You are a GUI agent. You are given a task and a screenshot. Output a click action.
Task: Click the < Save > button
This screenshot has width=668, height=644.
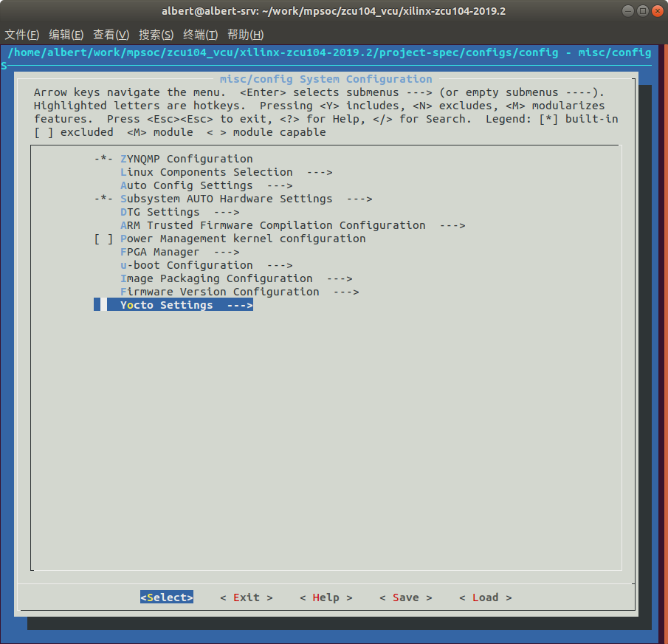[x=405, y=597]
